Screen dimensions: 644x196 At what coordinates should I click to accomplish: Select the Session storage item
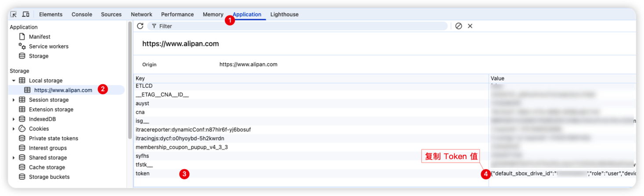pos(48,100)
